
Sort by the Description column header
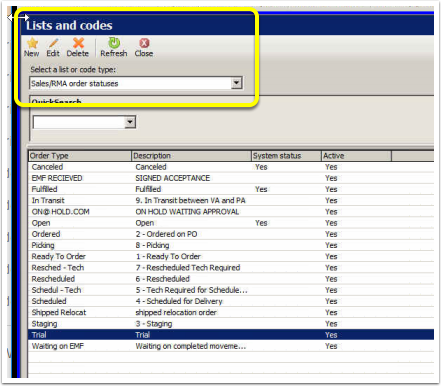click(x=191, y=156)
